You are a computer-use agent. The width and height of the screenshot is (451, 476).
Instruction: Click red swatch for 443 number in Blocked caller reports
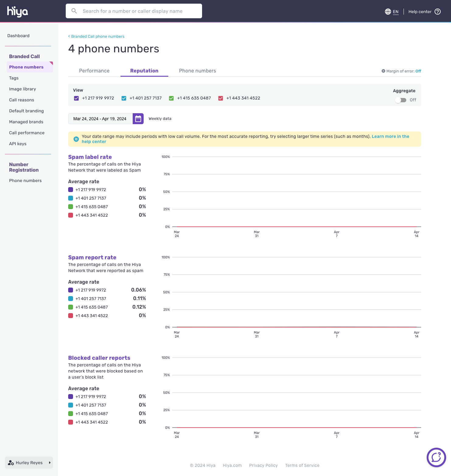(71, 422)
